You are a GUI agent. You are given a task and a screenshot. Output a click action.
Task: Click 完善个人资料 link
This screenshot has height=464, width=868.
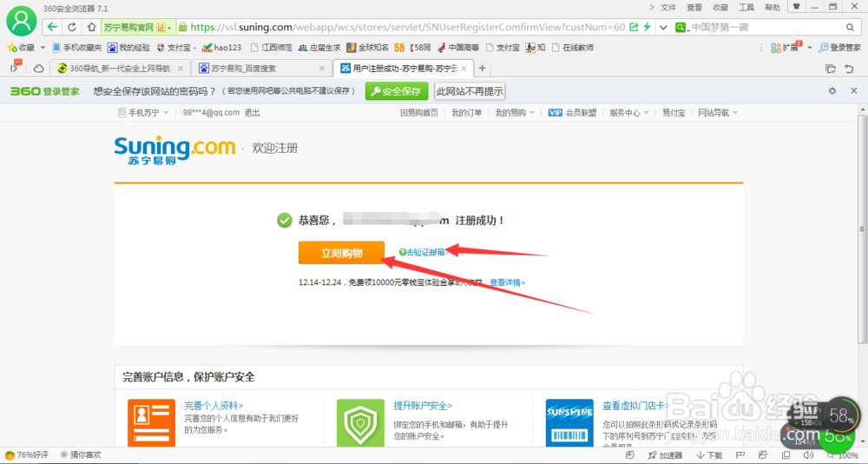(x=214, y=406)
